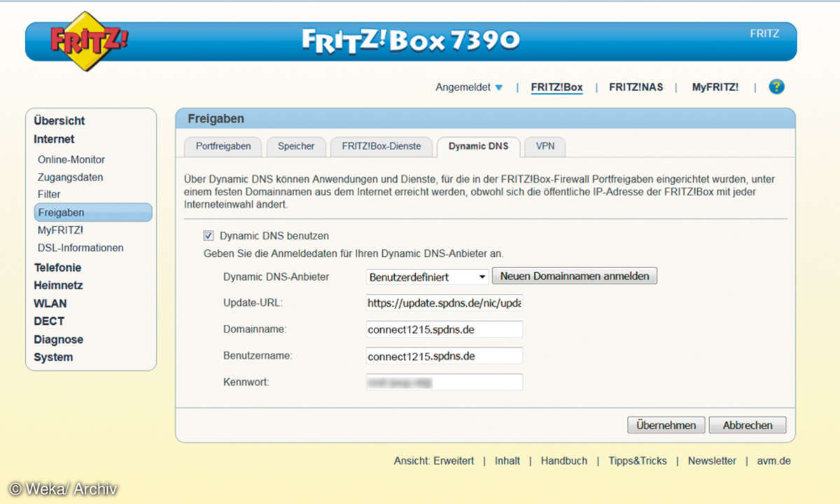Open the VPN tab
Viewport: 840px width, 504px height.
click(x=545, y=146)
